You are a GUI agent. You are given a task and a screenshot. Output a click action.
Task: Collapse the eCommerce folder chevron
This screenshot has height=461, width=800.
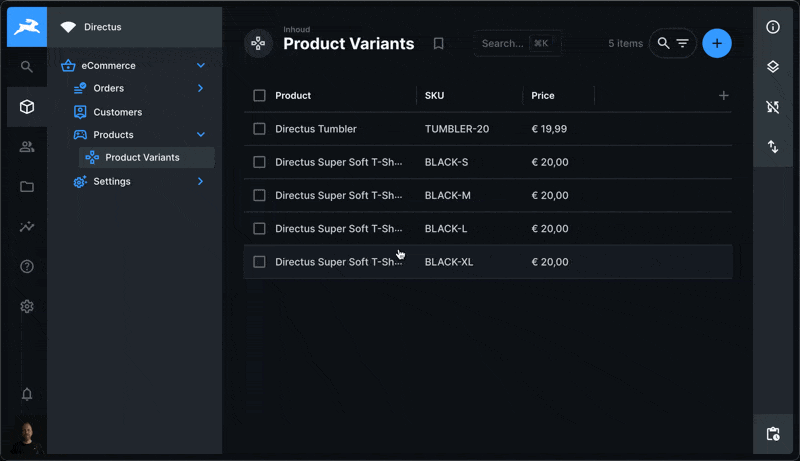201,66
